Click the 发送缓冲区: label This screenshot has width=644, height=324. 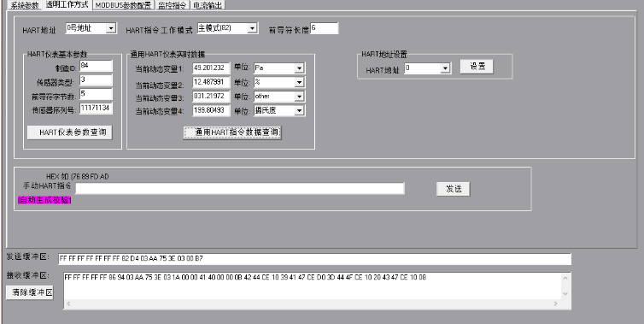[x=28, y=257]
